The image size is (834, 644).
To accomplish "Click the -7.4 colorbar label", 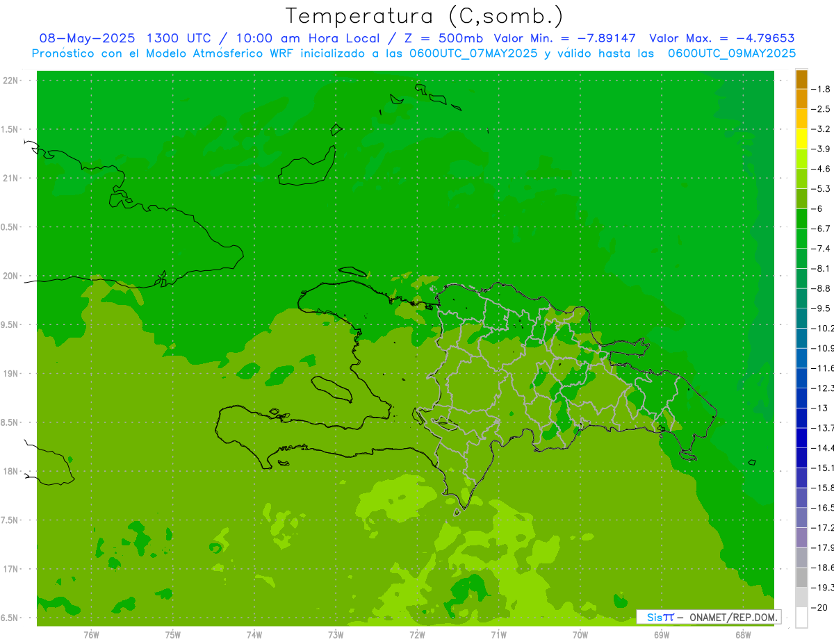I will (x=820, y=249).
